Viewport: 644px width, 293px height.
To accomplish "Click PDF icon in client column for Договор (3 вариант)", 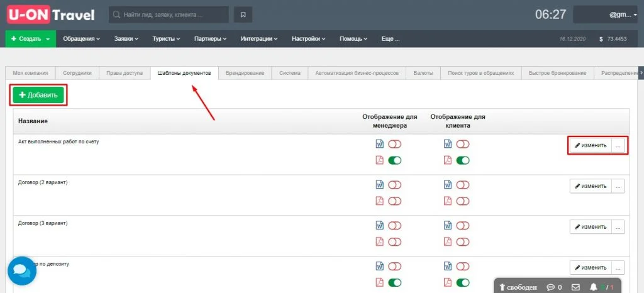I will coord(448,241).
